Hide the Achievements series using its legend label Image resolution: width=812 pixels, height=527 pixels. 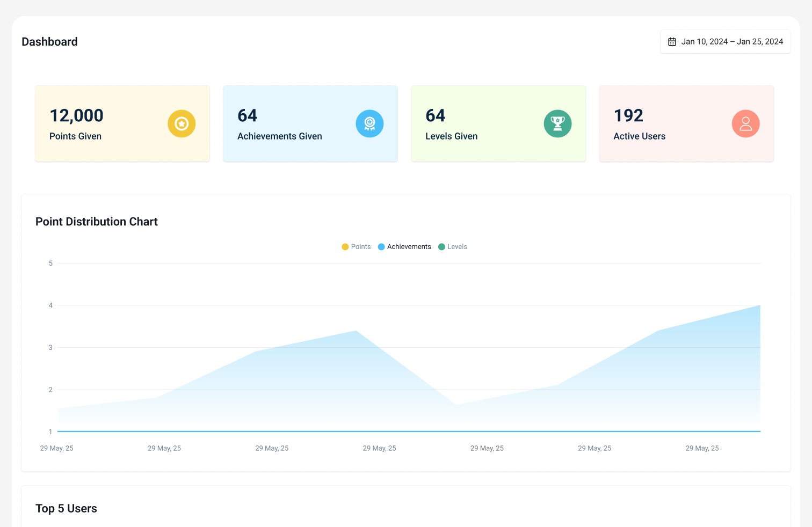(x=409, y=246)
